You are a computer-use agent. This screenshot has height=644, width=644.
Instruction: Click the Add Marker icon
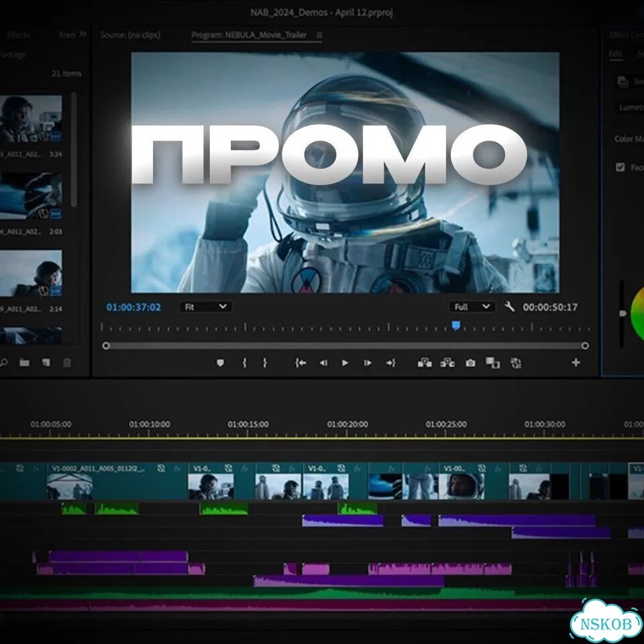pos(221,363)
